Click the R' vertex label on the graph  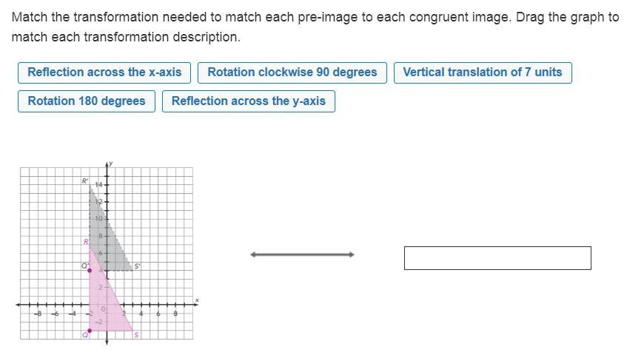(85, 181)
